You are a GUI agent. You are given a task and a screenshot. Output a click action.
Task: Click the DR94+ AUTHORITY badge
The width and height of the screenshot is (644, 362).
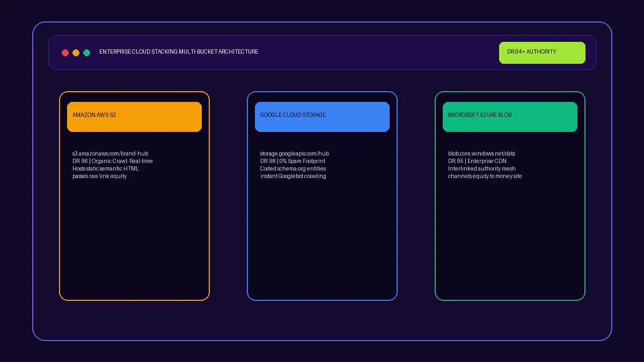(542, 53)
